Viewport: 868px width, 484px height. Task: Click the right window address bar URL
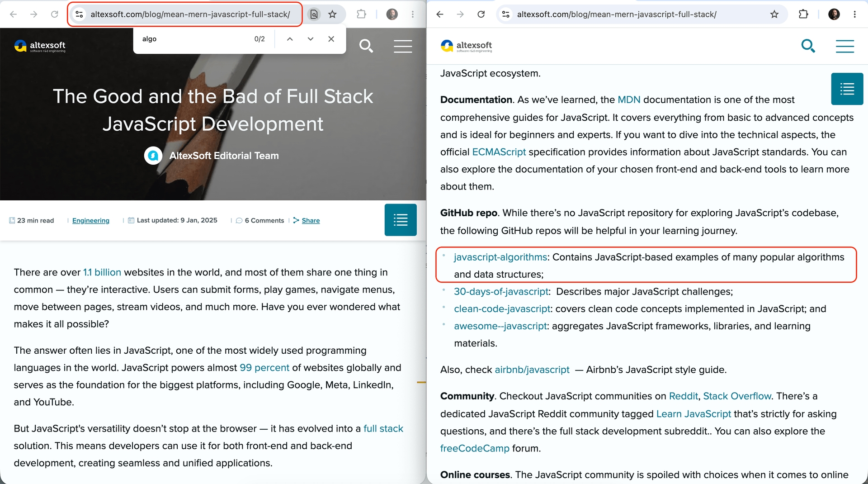point(617,14)
